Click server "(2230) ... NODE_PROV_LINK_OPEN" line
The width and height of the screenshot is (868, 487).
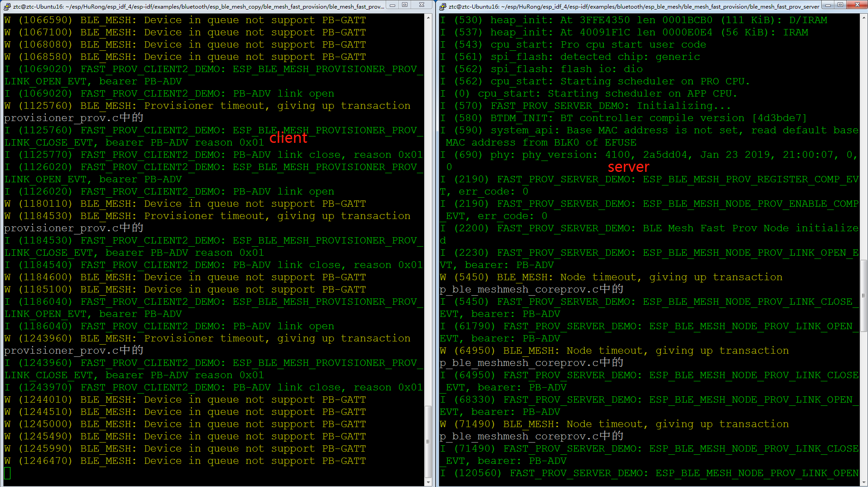[x=649, y=259]
